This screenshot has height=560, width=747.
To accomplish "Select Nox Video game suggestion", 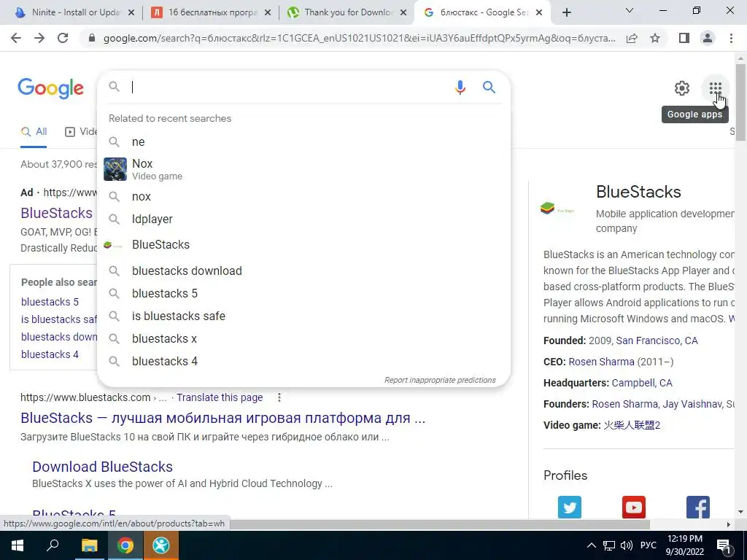I will click(x=303, y=169).
